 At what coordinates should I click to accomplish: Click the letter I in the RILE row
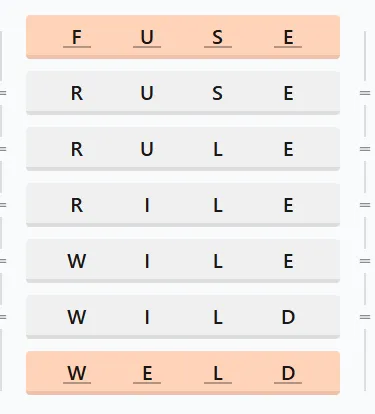tap(147, 205)
